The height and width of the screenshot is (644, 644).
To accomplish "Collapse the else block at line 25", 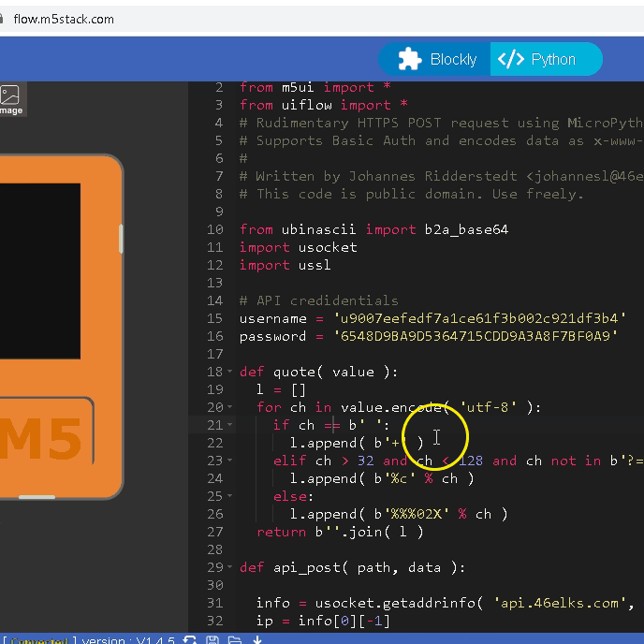I will [x=230, y=496].
